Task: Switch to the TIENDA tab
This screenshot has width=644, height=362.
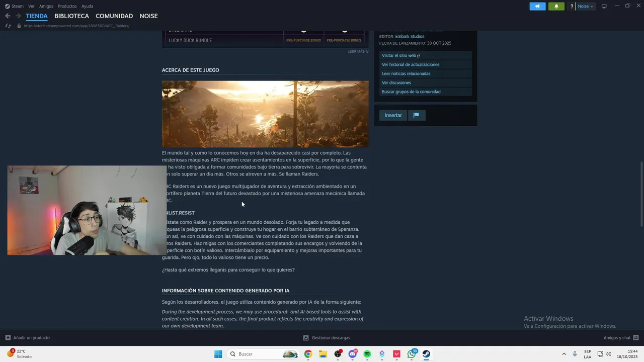Action: 37,16
